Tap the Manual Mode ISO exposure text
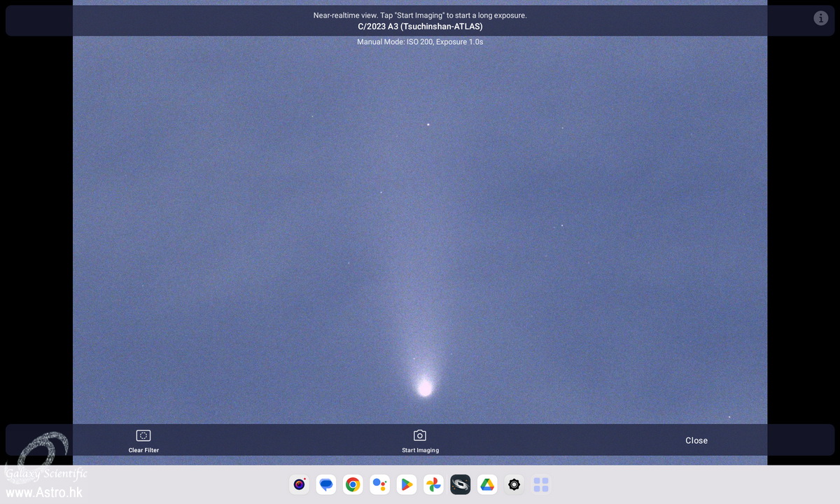840x504 pixels. point(420,42)
